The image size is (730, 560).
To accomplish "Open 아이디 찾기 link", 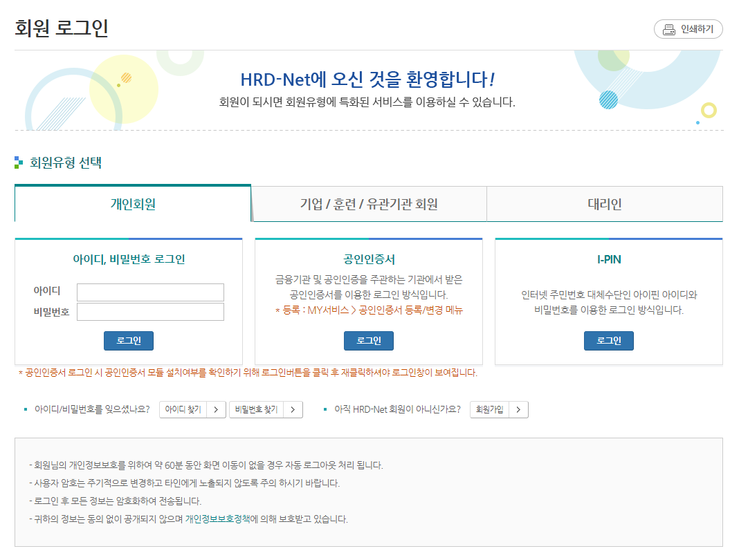I will coord(183,409).
